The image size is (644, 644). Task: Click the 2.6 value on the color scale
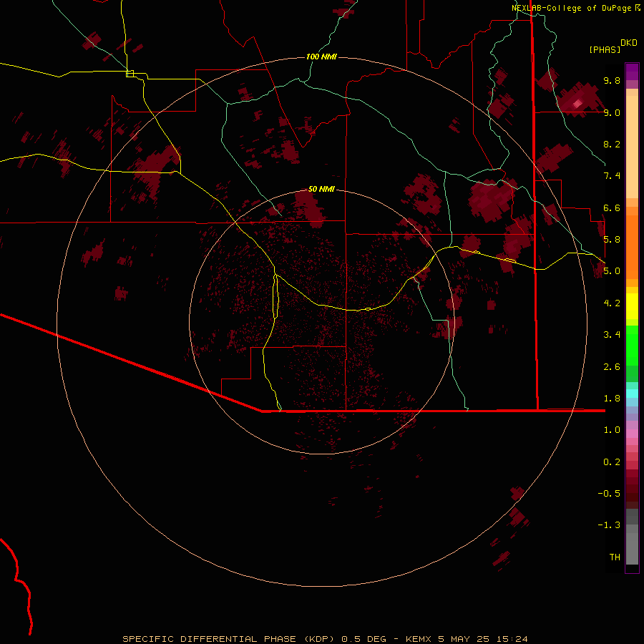click(612, 367)
